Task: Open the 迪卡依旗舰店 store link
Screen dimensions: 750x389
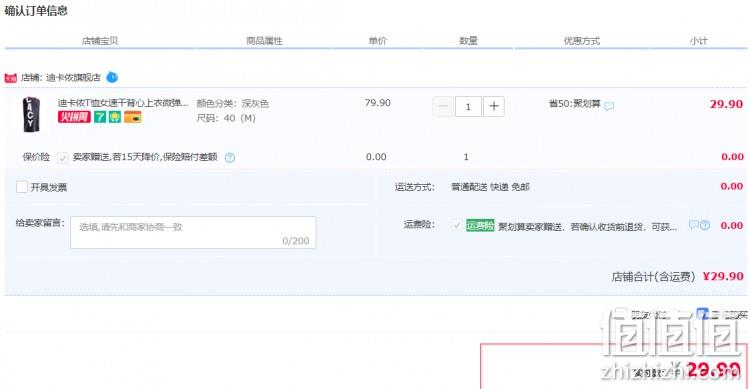Action: tap(73, 78)
